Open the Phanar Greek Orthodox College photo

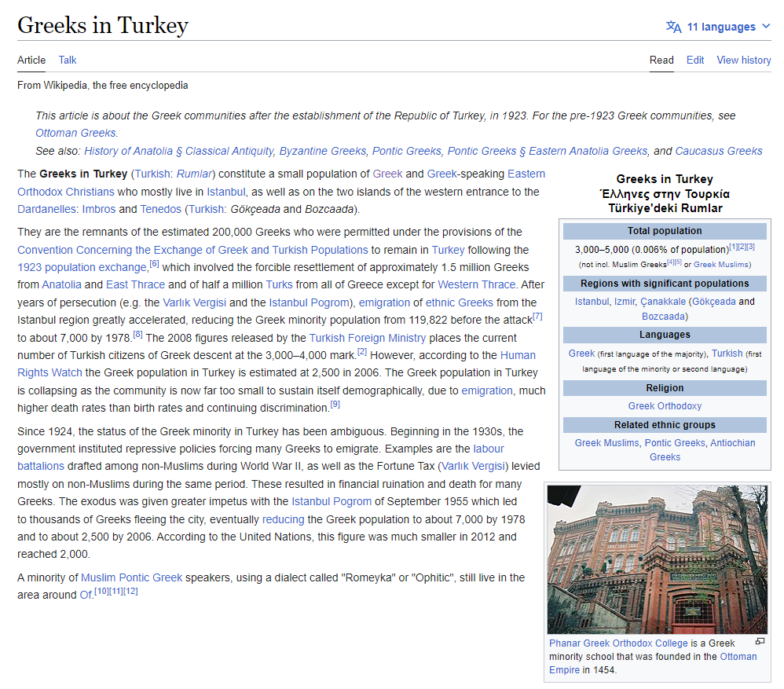(x=658, y=559)
